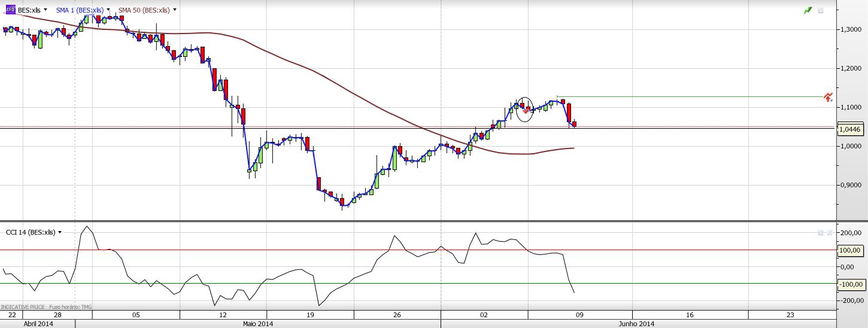Screen dimensions: 868x328
Task: Click the red down arrow marker inside circle
Action: (x=526, y=111)
